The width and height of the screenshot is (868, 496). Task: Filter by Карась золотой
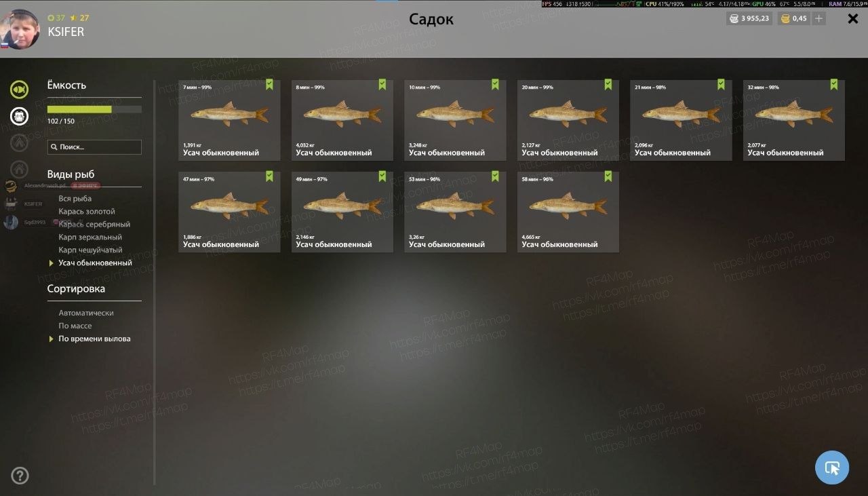click(87, 212)
